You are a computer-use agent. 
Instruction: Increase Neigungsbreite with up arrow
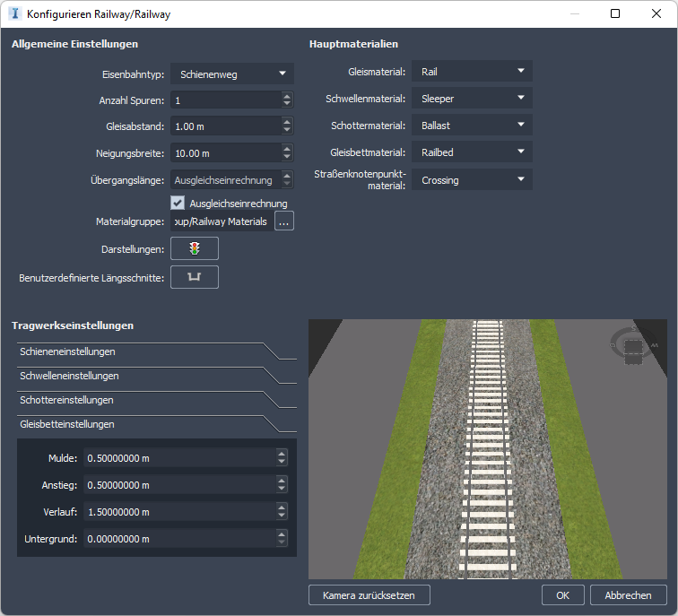(x=287, y=149)
